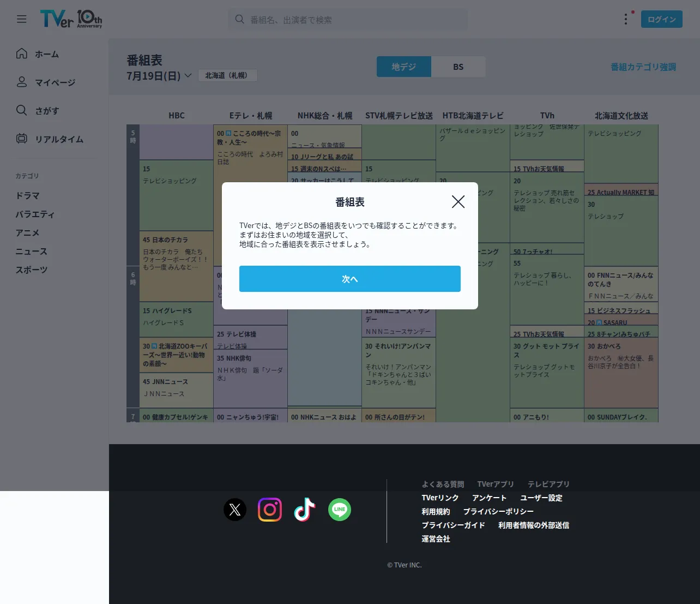Click the リアルタイム TV icon in the sidebar
This screenshot has height=604, width=700.
[22, 139]
